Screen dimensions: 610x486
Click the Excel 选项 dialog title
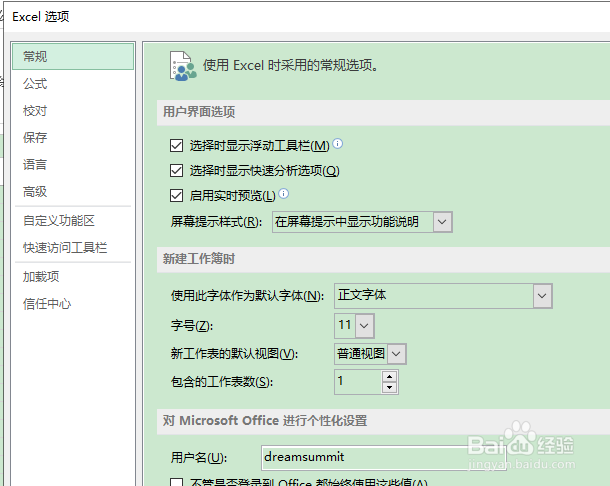[x=41, y=17]
